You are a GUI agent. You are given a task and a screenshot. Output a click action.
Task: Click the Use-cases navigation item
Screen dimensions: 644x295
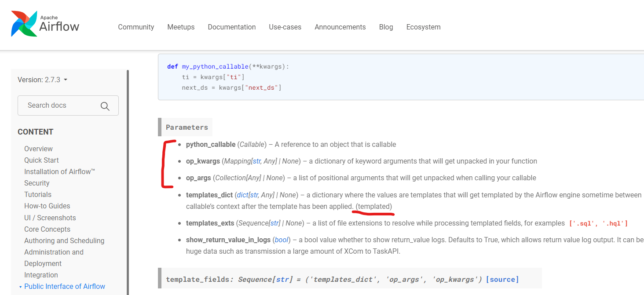(285, 27)
